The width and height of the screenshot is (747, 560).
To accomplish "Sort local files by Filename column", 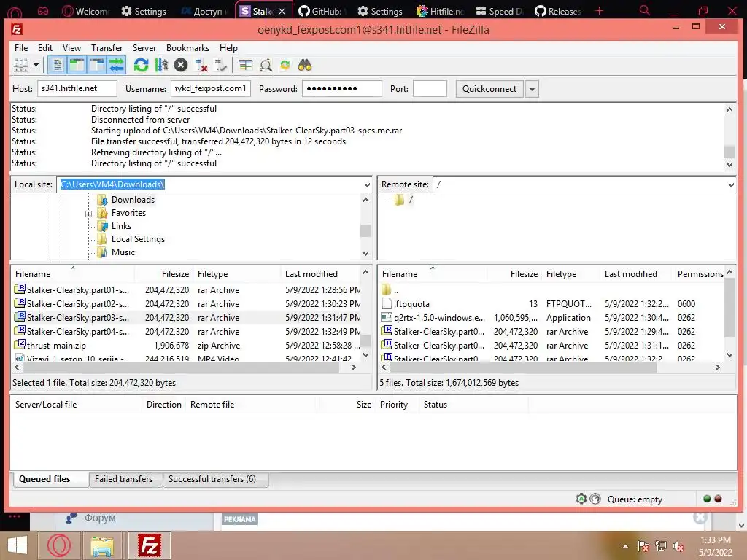I will pyautogui.click(x=72, y=274).
